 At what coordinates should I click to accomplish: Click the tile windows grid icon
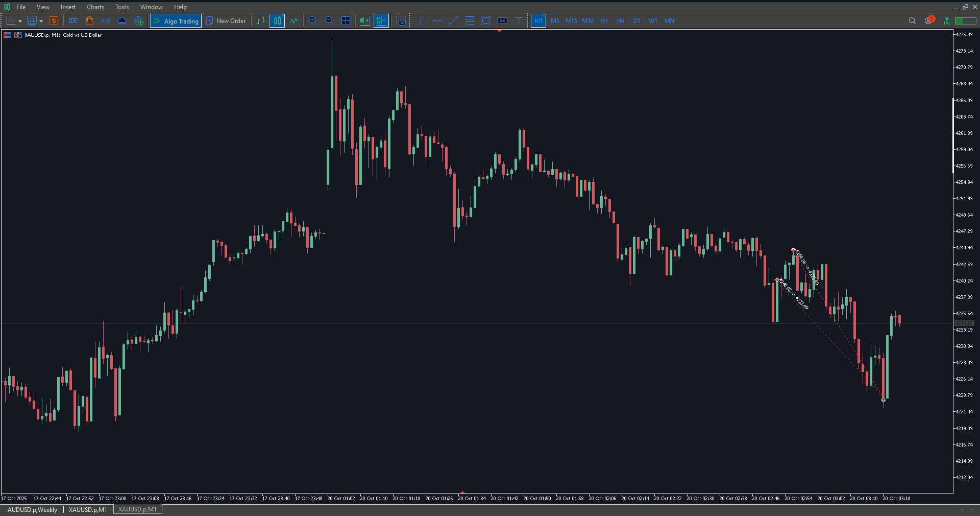pos(346,21)
